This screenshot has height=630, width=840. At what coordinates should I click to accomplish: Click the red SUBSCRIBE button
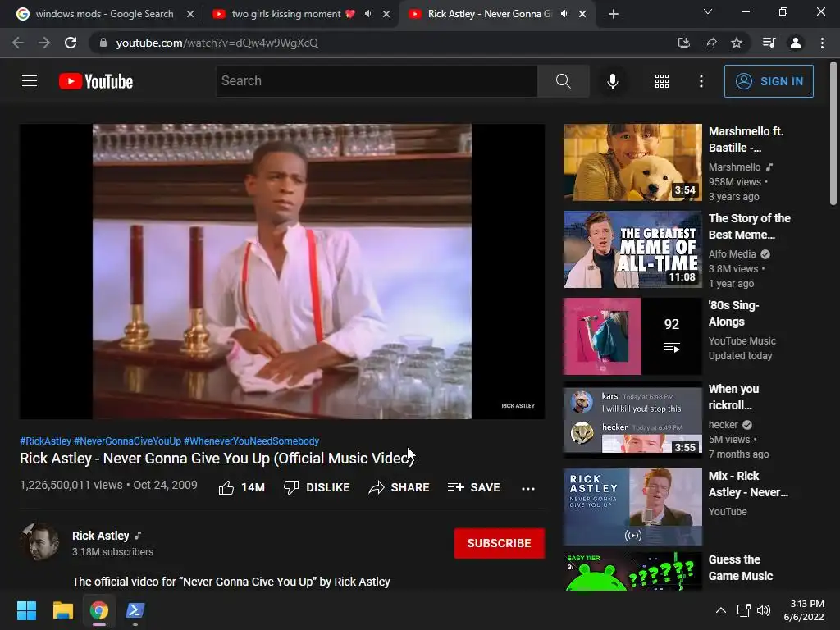click(x=500, y=543)
